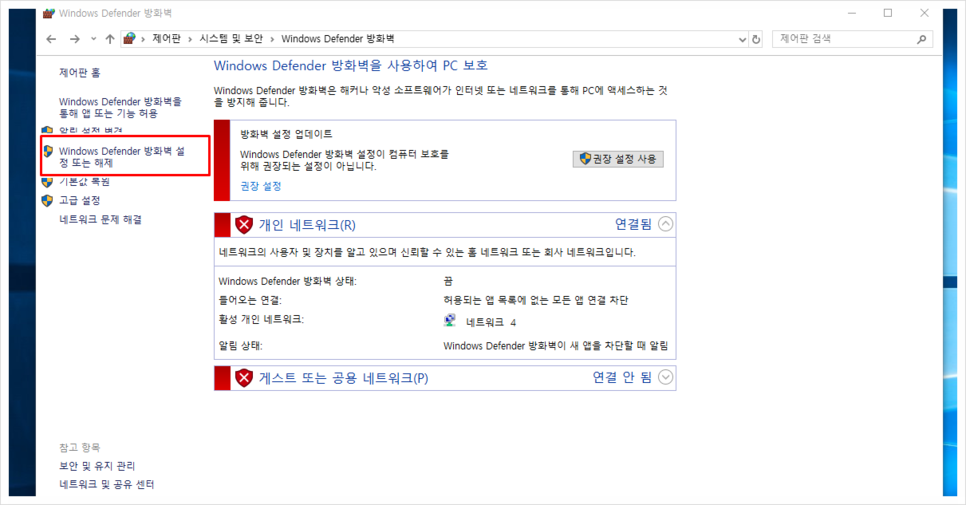The width and height of the screenshot is (966, 505).
Task: Click 네트워크 4 text
Action: 491,322
